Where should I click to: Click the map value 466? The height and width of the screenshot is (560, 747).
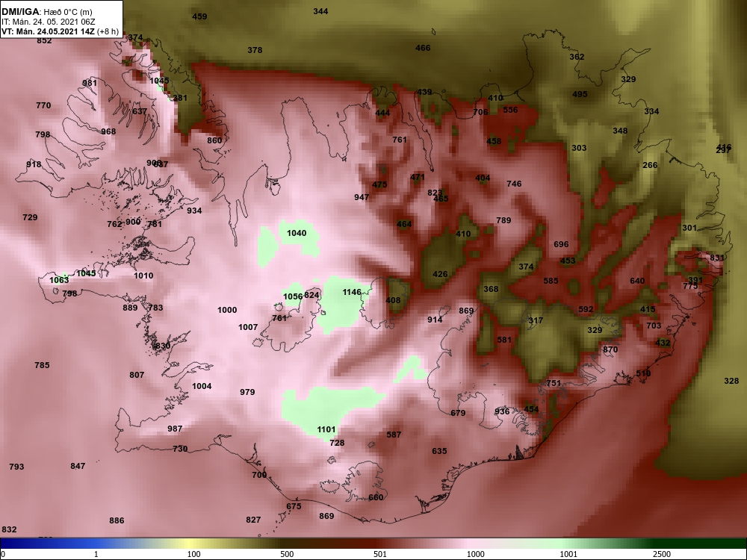[x=423, y=48]
